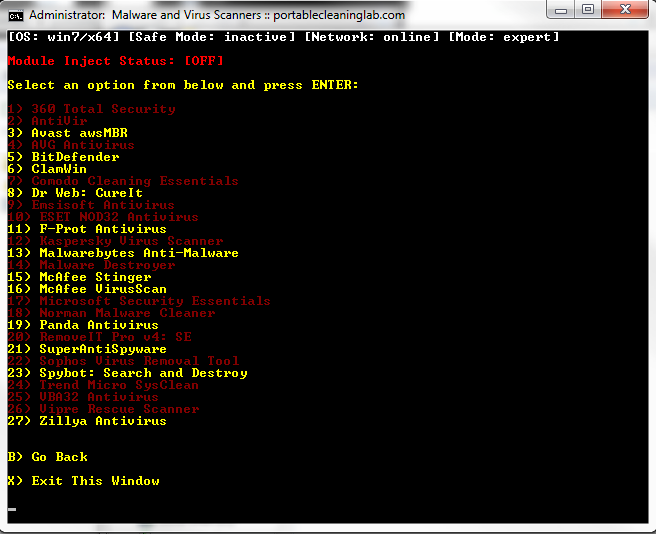Select option 20) RemoveIT Pro v4: SE
The image size is (656, 534).
point(100,337)
